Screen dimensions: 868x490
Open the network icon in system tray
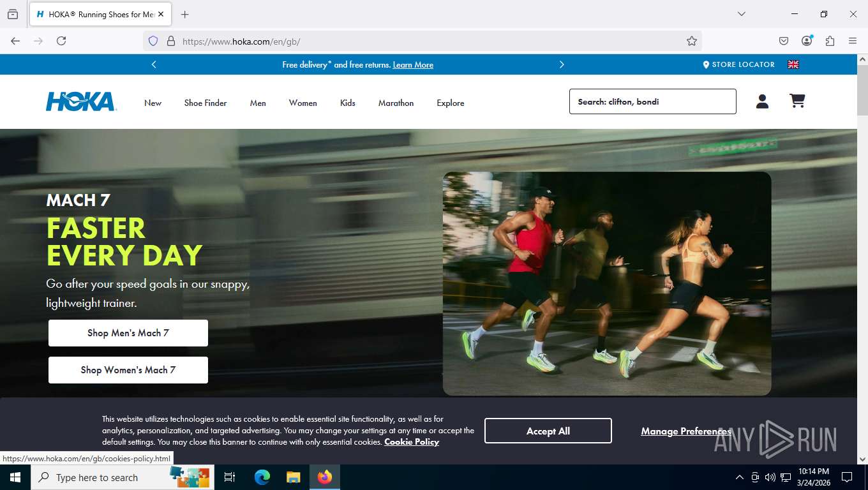pyautogui.click(x=786, y=477)
